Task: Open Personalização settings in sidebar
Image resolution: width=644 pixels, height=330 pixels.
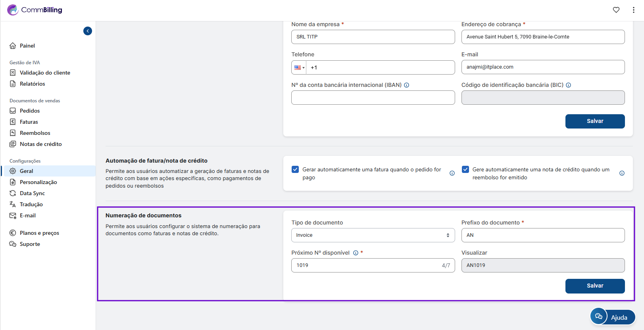Action: coord(38,182)
